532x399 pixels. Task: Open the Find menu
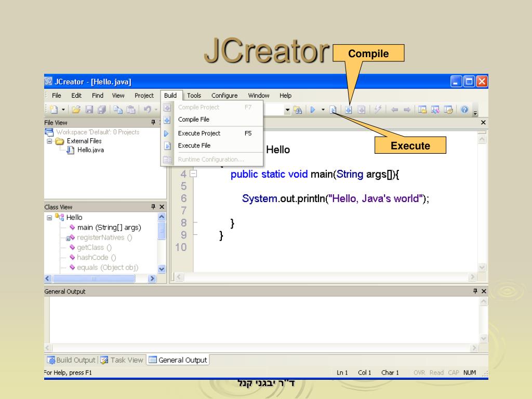point(98,96)
